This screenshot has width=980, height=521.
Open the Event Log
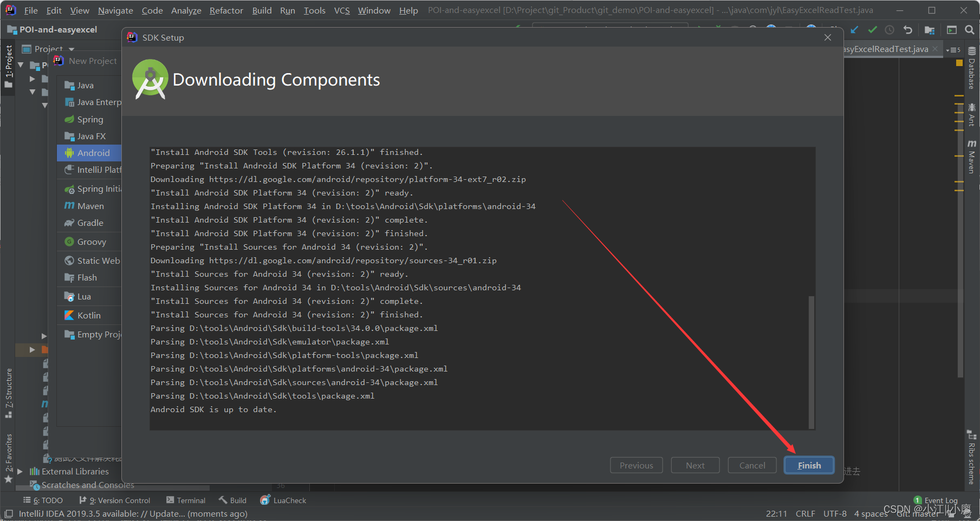(x=936, y=500)
